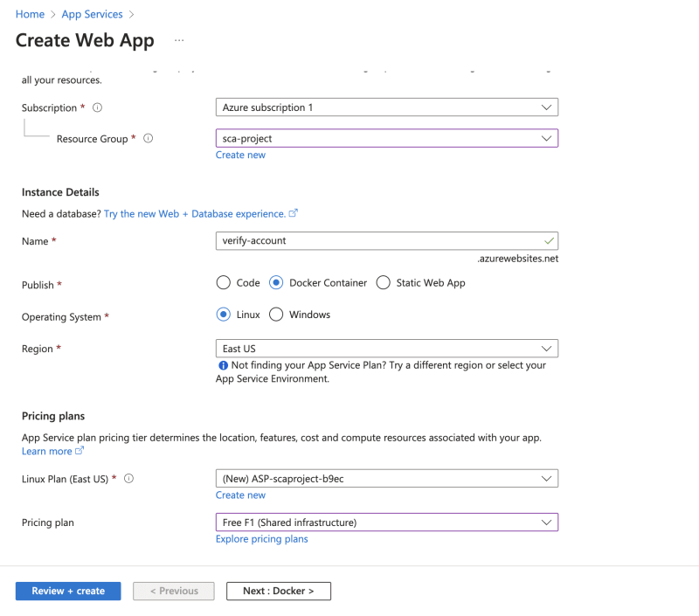Open Try the new Web + Database experience link
699x616 pixels.
[195, 213]
